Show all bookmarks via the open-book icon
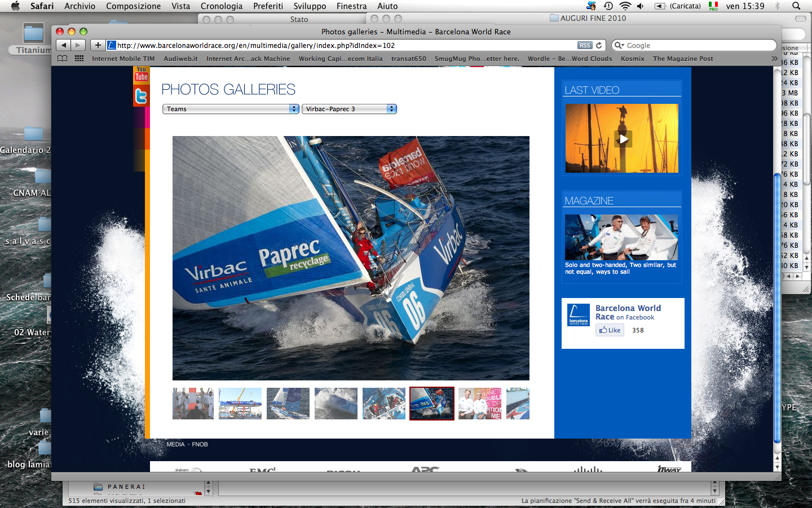This screenshot has height=508, width=812. [62, 58]
